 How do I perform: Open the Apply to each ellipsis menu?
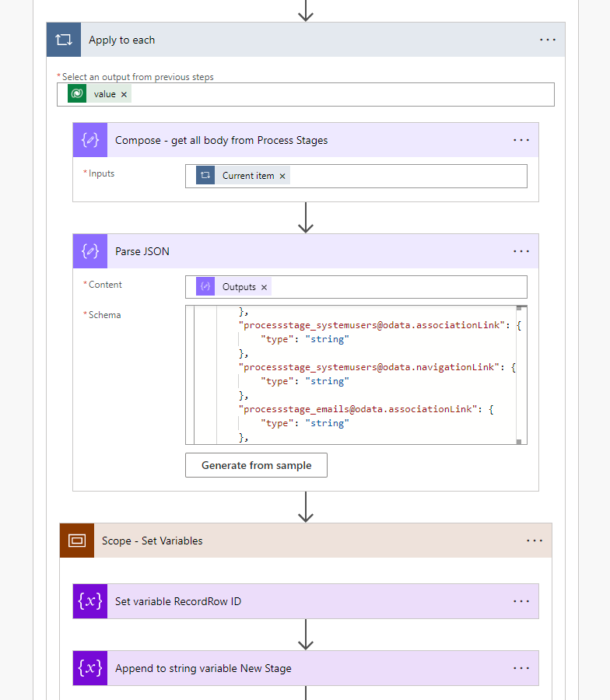[x=548, y=40]
